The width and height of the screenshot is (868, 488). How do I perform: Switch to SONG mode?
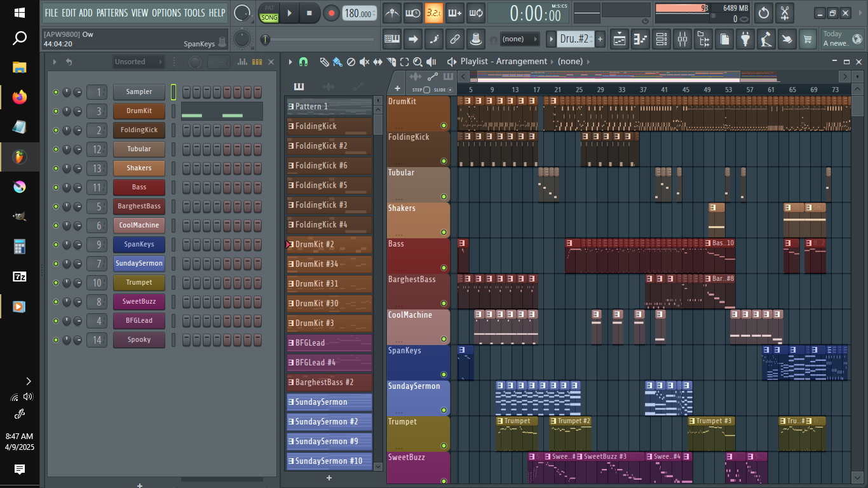pyautogui.click(x=269, y=18)
